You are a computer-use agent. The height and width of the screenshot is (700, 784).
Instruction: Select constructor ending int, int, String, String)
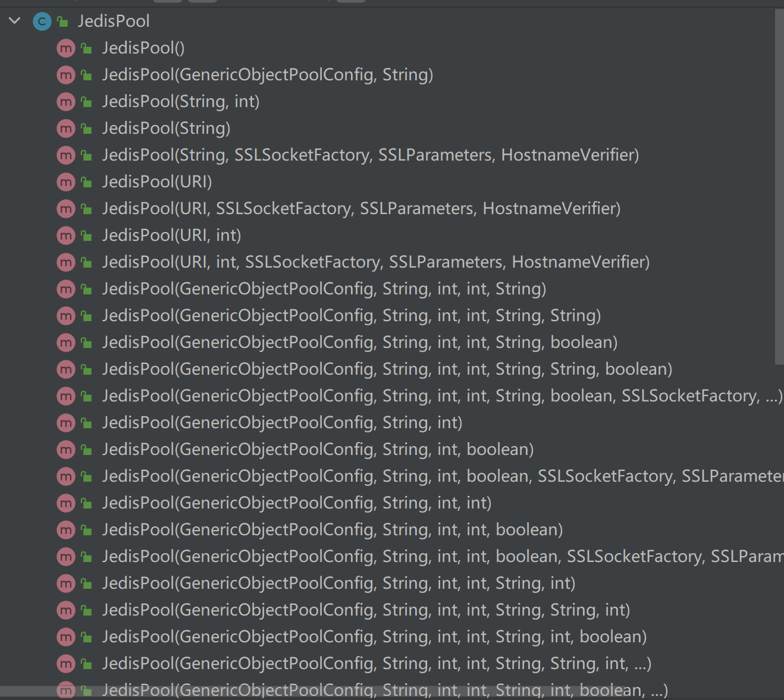[x=352, y=316]
